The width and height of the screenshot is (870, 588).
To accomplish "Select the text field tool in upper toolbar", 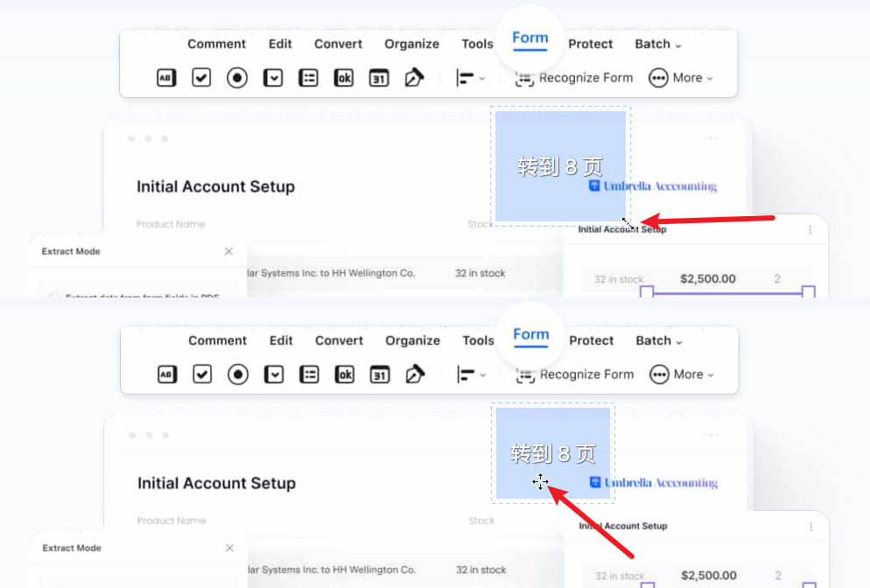I will click(165, 78).
